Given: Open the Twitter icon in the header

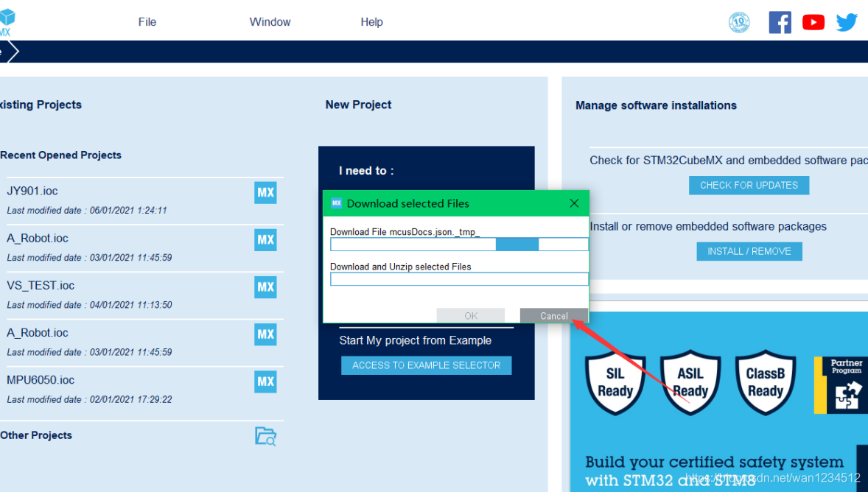Looking at the screenshot, I should coord(847,22).
